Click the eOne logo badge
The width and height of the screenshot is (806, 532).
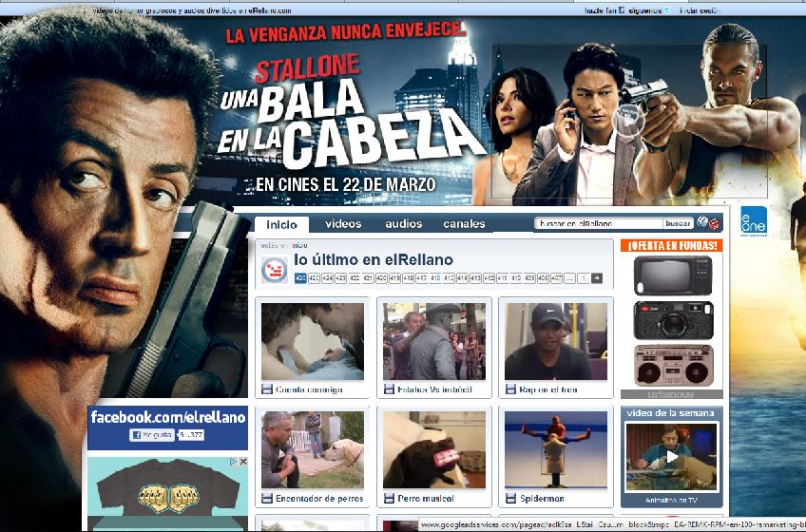(754, 221)
